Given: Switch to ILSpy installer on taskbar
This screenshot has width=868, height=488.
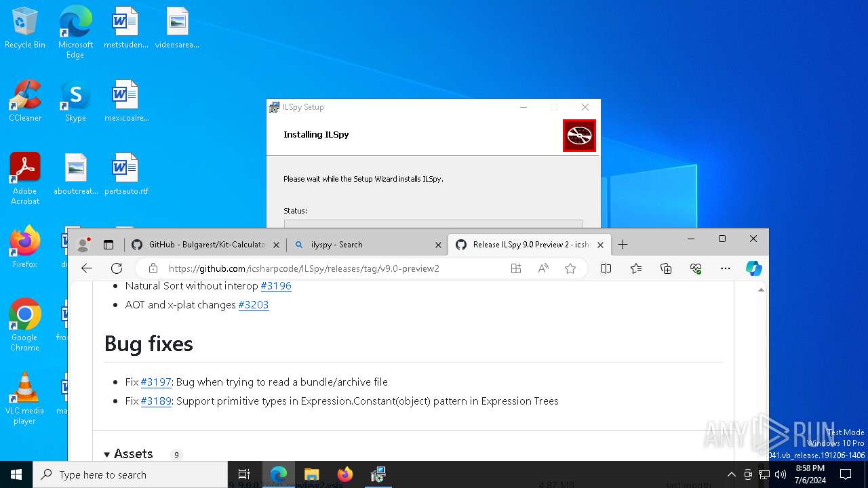Looking at the screenshot, I should pos(378,474).
